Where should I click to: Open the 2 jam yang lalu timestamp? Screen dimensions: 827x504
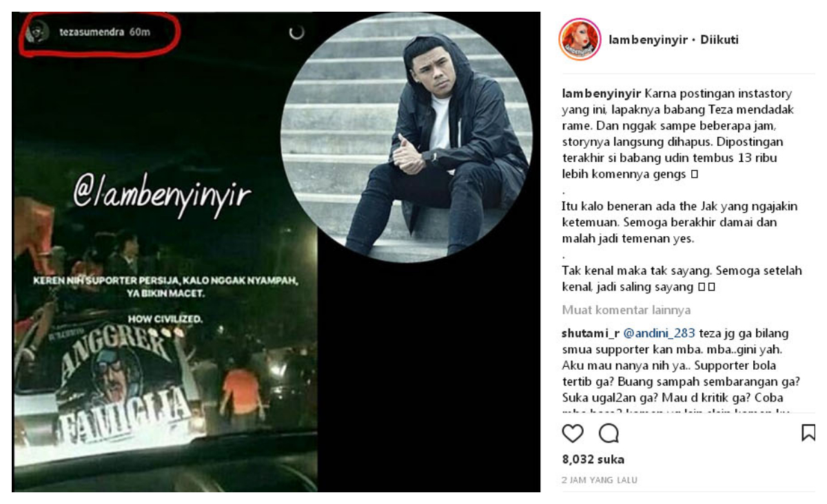click(600, 480)
